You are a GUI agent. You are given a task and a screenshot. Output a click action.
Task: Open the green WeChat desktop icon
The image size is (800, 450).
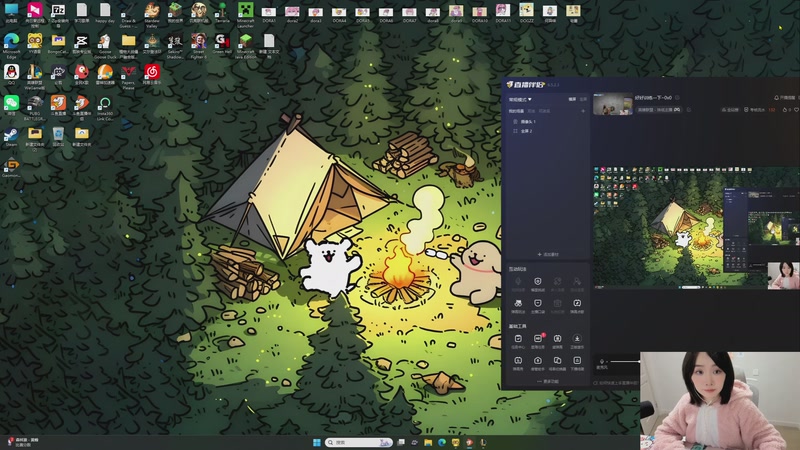click(x=11, y=105)
